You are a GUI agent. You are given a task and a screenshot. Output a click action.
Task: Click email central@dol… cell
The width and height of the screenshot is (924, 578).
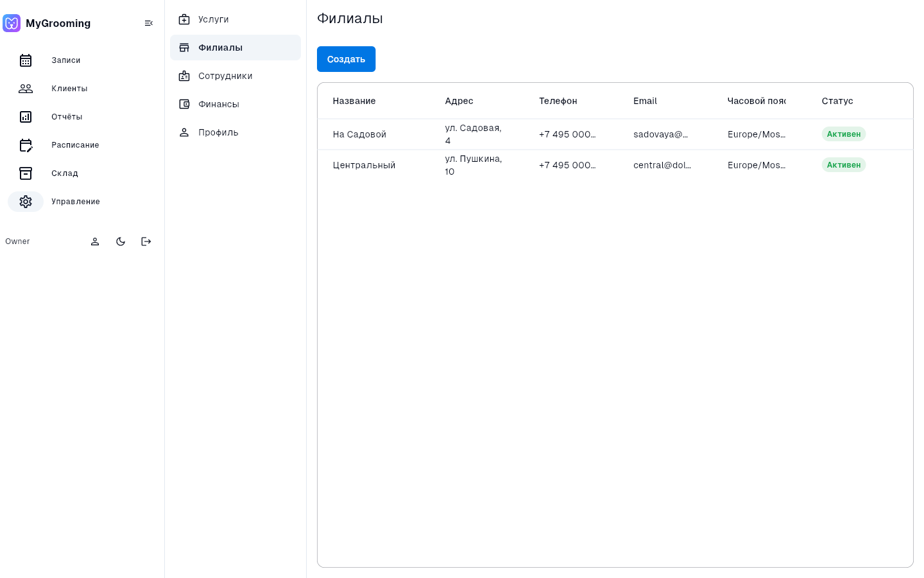pyautogui.click(x=662, y=165)
